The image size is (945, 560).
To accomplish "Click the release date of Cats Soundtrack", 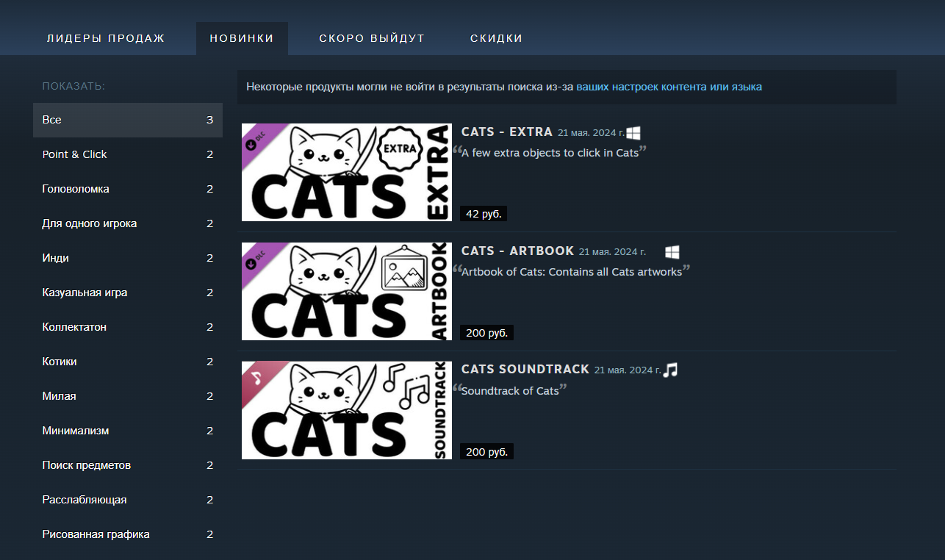I will (x=628, y=370).
